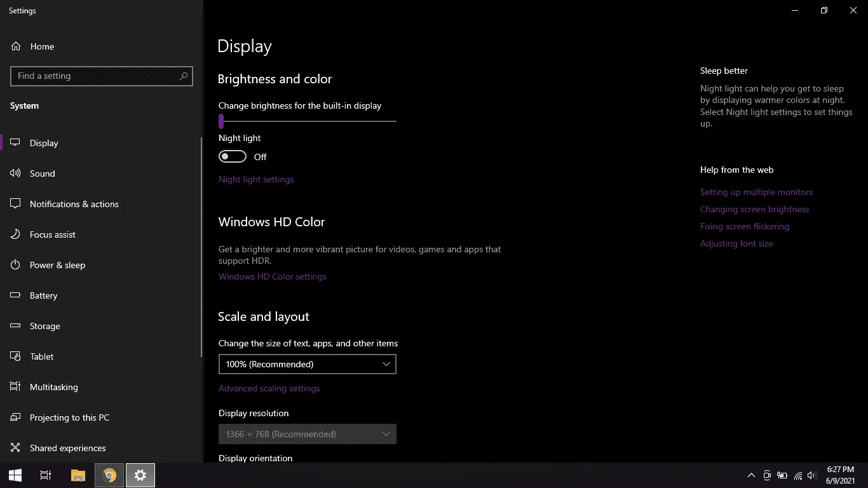Check the battery charging tray icon
Screen dimensions: 868x488
click(x=782, y=475)
